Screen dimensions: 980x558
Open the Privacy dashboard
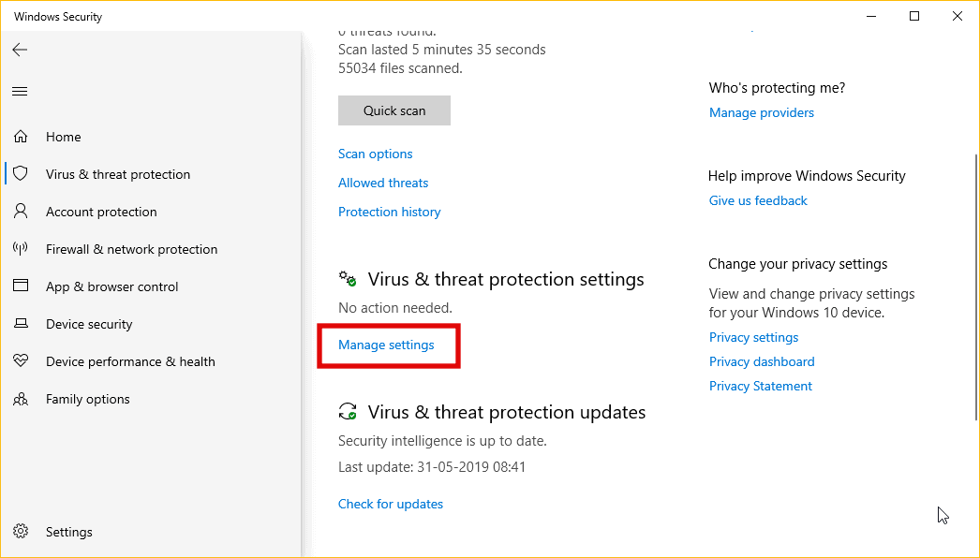[x=762, y=360]
